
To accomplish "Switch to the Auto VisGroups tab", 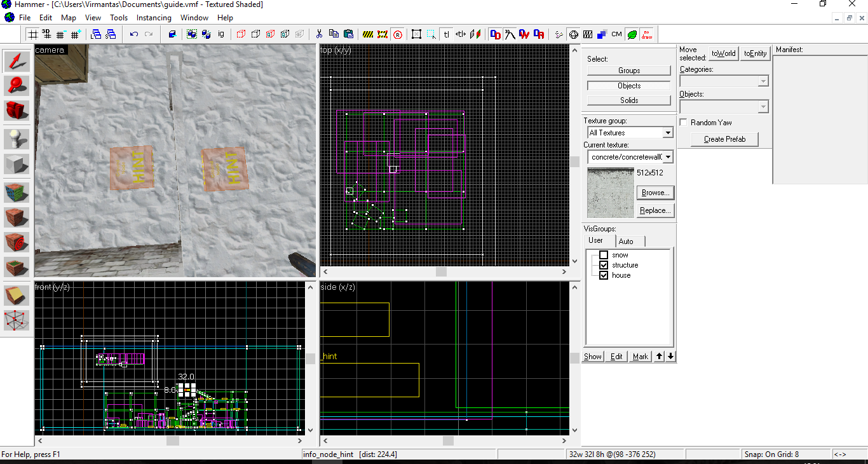I will click(626, 242).
